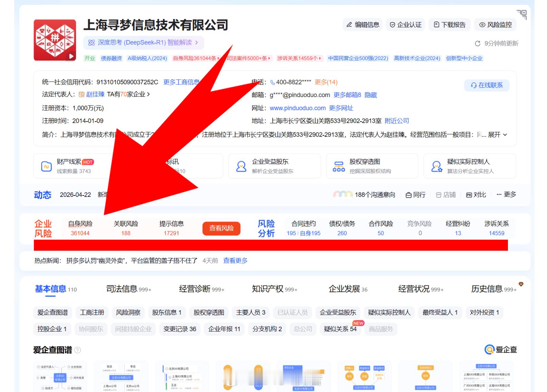Open the 提示信息 17291 item
This screenshot has width=547, height=392.
[172, 228]
